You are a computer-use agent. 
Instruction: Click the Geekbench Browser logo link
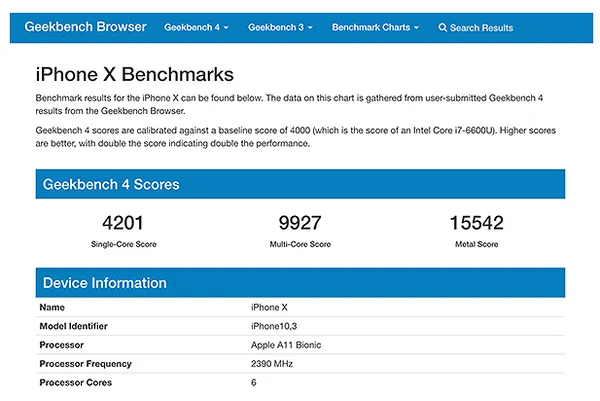pos(85,27)
